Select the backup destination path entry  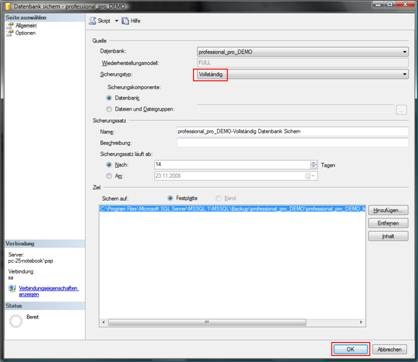coord(232,209)
